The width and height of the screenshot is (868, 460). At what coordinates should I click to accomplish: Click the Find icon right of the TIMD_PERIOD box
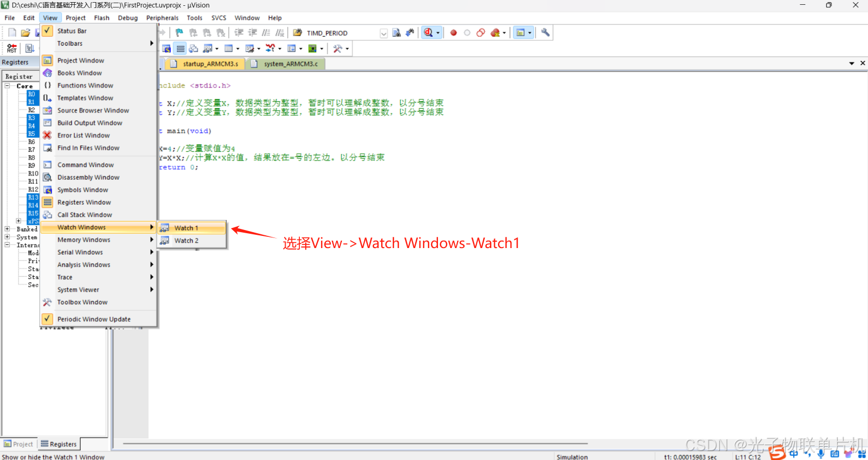396,33
